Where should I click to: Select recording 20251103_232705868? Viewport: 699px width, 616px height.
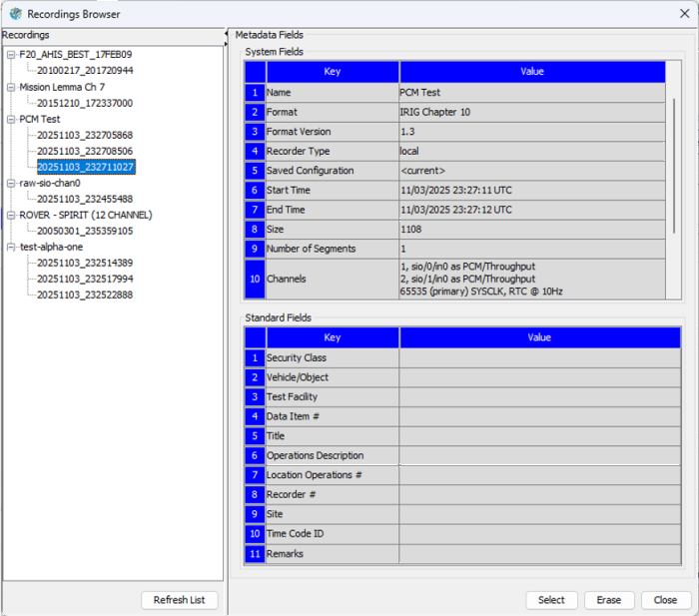point(85,135)
